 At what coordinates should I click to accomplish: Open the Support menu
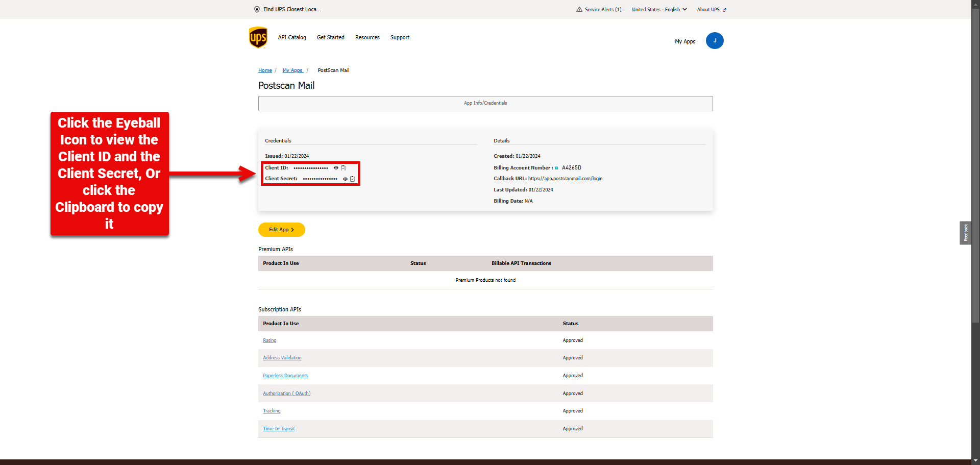(400, 37)
